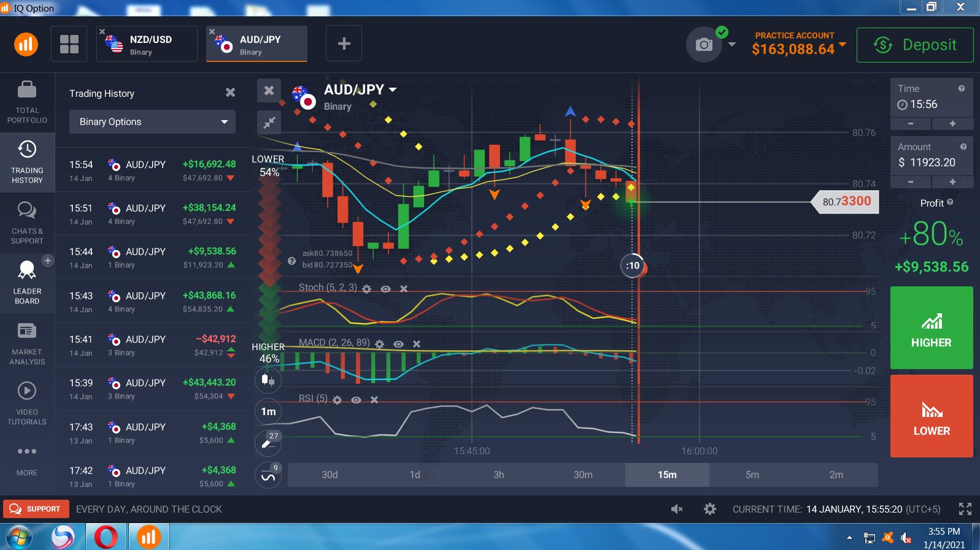Screen dimensions: 980x550
Task: Close the AUD/JPY chart with X
Action: (x=269, y=91)
